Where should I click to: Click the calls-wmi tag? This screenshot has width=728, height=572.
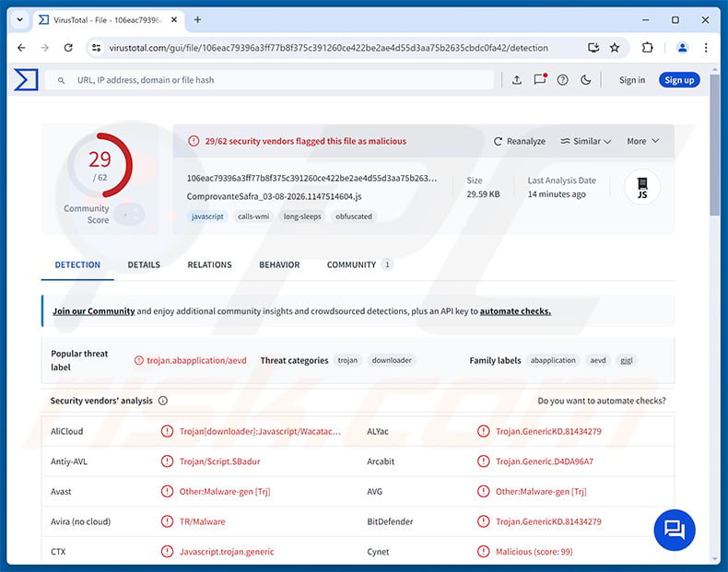click(253, 216)
